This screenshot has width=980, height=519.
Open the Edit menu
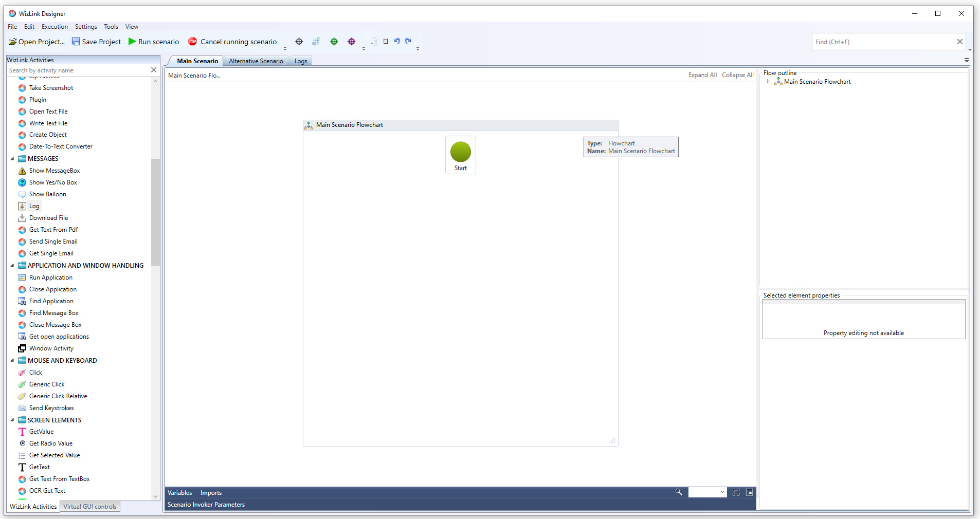click(x=29, y=27)
